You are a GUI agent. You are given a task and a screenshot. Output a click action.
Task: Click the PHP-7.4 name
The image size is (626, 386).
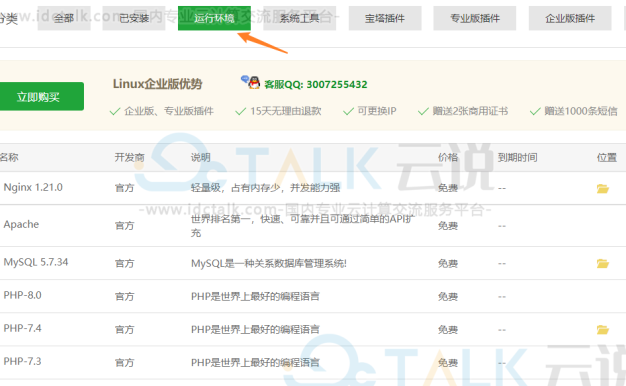[x=22, y=329]
